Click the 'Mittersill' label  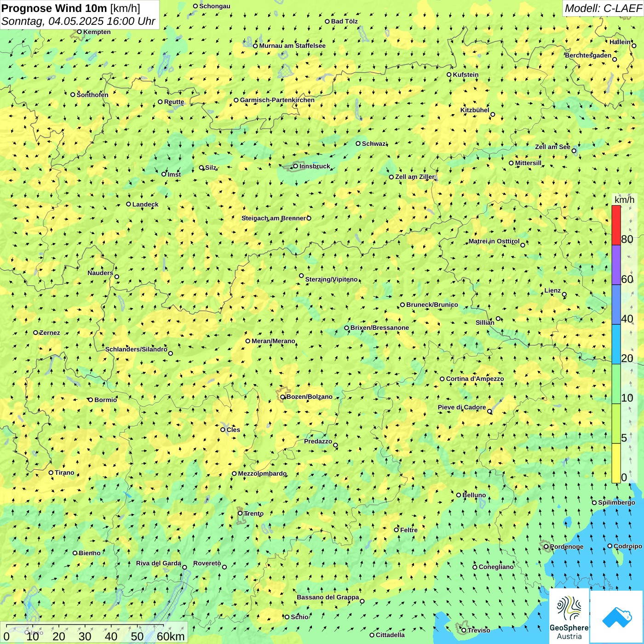(528, 163)
